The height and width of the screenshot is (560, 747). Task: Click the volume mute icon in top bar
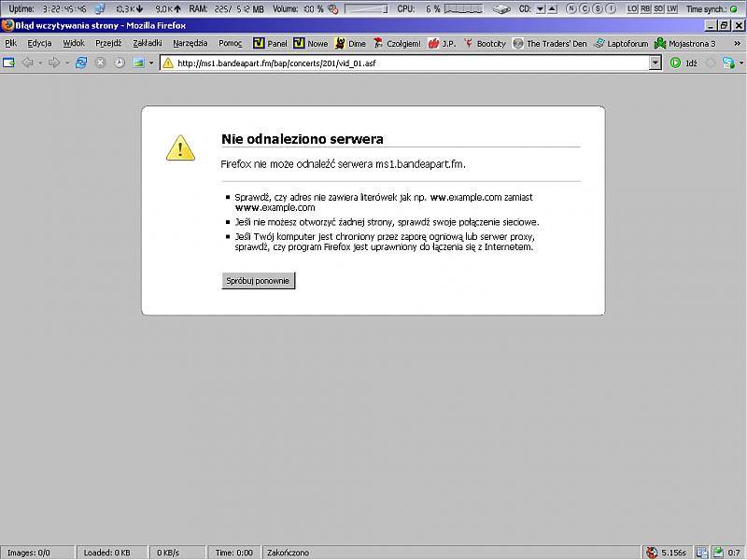pyautogui.click(x=333, y=8)
